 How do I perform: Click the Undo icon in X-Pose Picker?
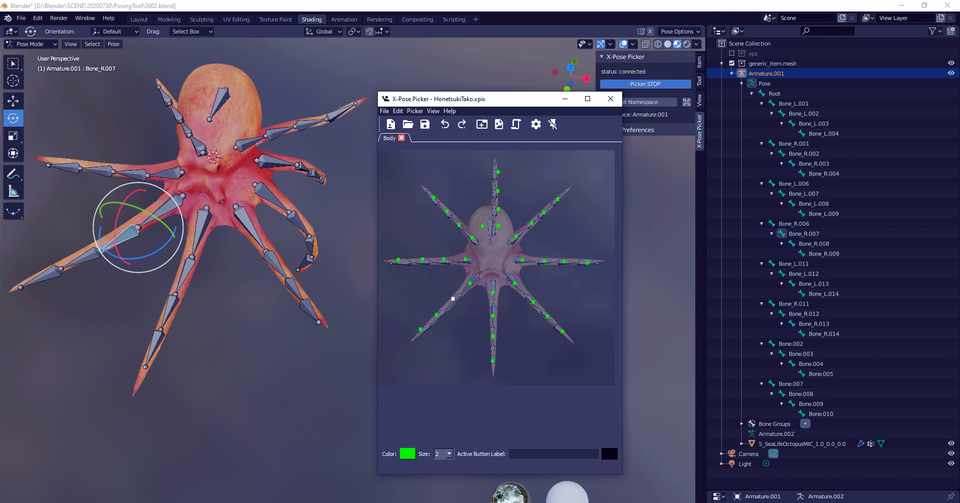click(444, 124)
